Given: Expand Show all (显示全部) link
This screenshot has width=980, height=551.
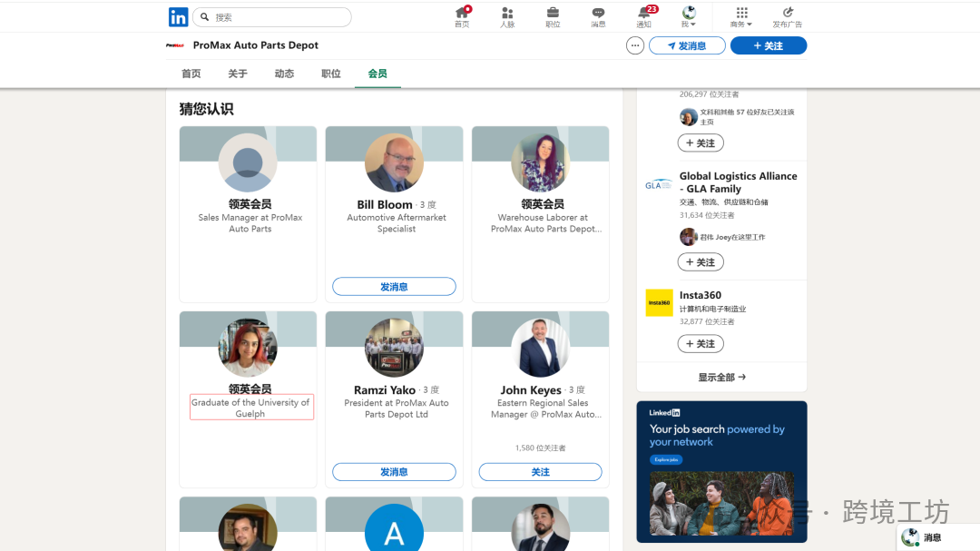Looking at the screenshot, I should (x=721, y=377).
